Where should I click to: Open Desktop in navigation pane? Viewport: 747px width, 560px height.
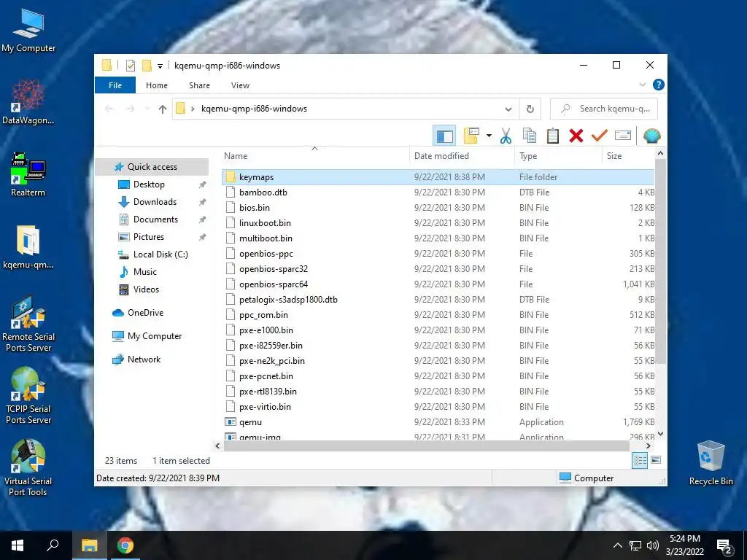point(149,184)
